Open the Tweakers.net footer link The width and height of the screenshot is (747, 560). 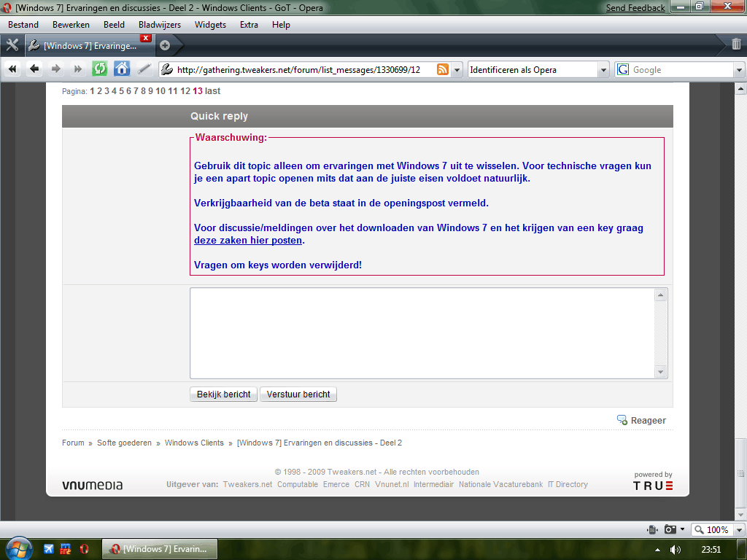point(247,484)
